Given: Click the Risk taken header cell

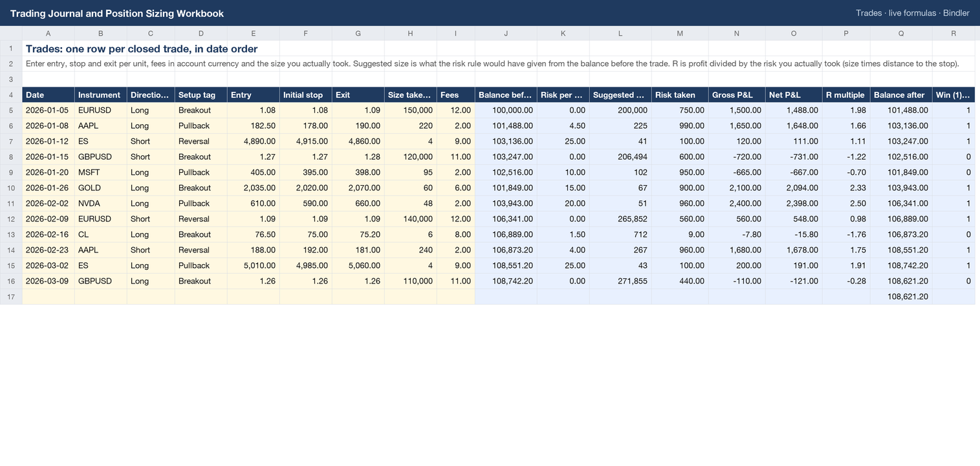Looking at the screenshot, I should pos(679,94).
